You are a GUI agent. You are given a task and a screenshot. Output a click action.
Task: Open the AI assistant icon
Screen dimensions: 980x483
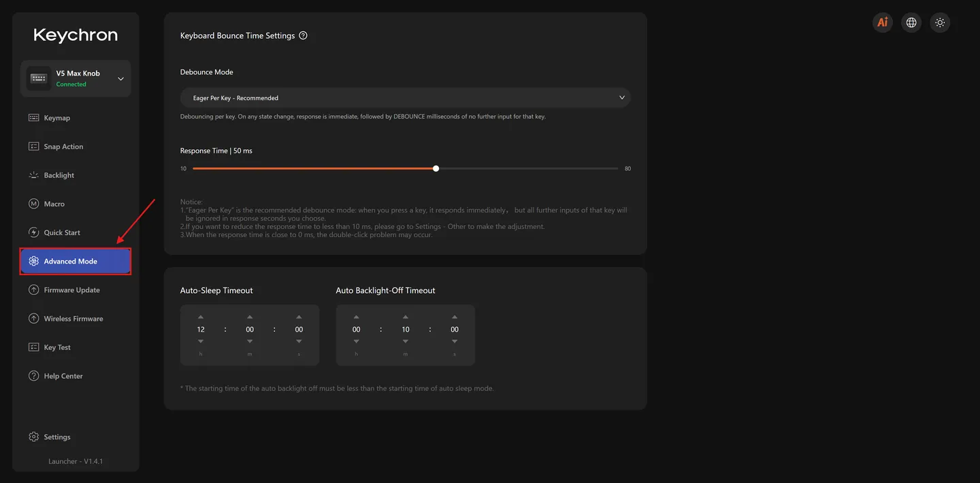tap(883, 22)
